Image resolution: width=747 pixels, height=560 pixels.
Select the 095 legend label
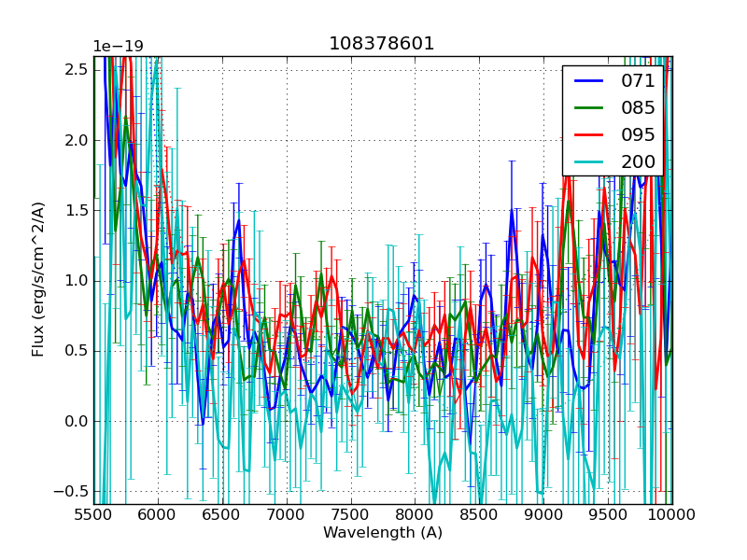pyautogui.click(x=639, y=134)
